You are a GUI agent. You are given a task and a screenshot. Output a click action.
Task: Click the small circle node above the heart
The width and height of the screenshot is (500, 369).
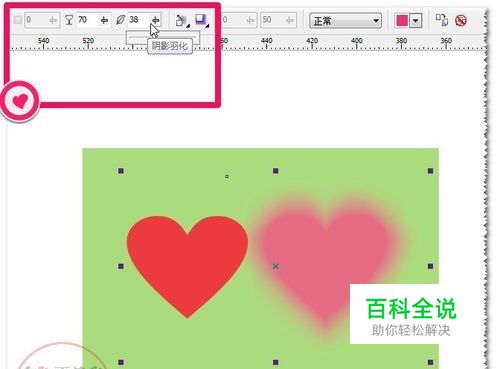click(227, 176)
